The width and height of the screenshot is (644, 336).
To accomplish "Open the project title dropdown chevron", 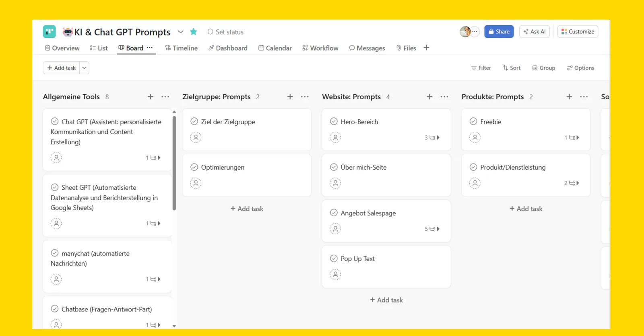I will 181,32.
